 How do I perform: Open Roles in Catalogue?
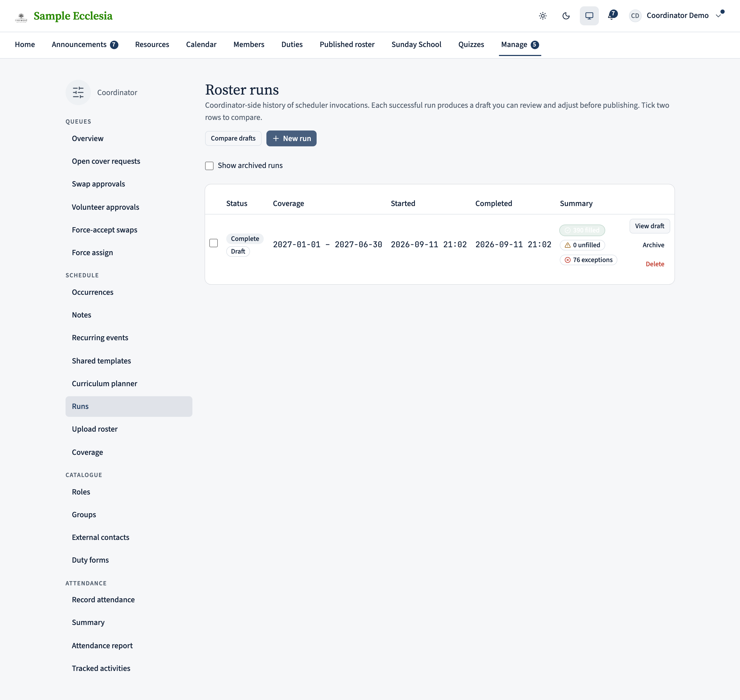(129, 492)
